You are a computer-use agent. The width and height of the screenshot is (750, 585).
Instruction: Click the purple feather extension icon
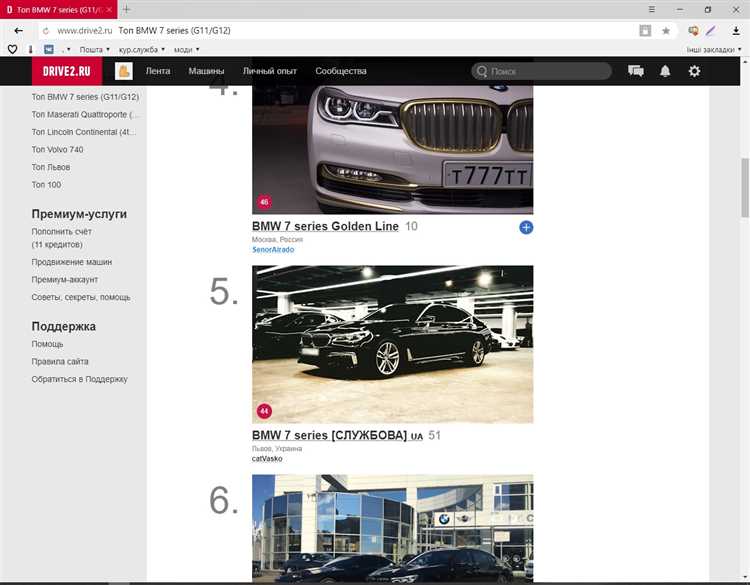(x=711, y=31)
